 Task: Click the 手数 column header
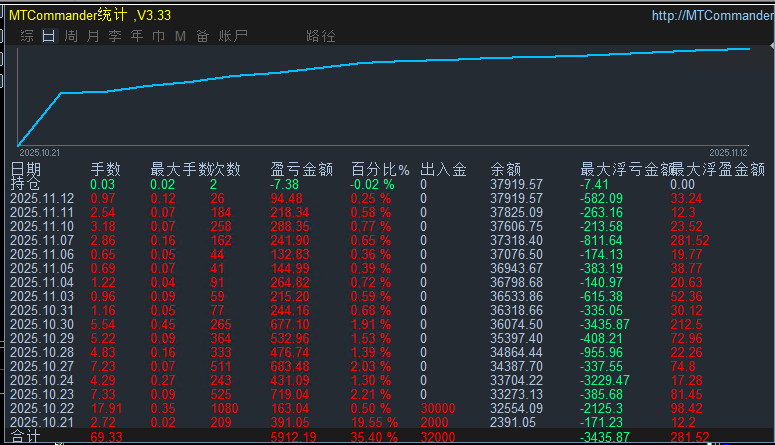[106, 170]
